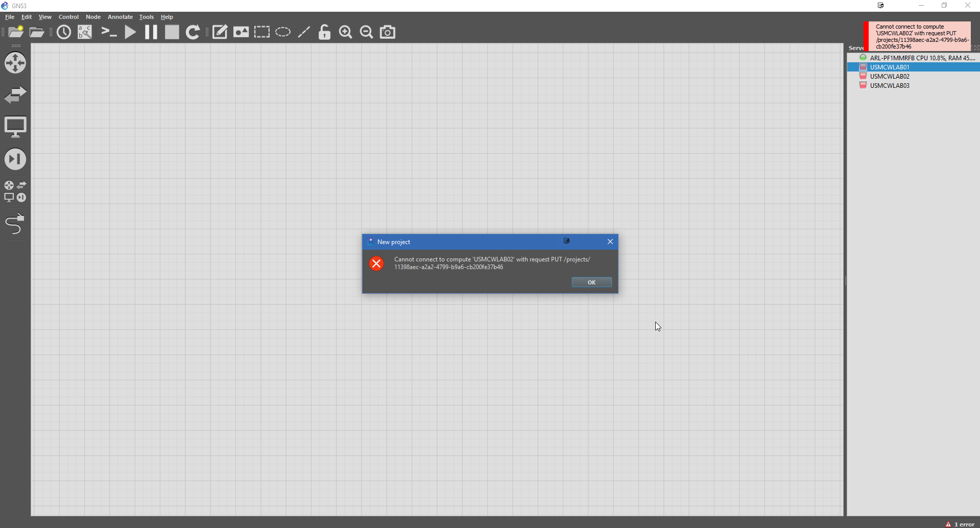The width and height of the screenshot is (980, 528).
Task: Open the Snapshots manager
Action: tap(64, 32)
